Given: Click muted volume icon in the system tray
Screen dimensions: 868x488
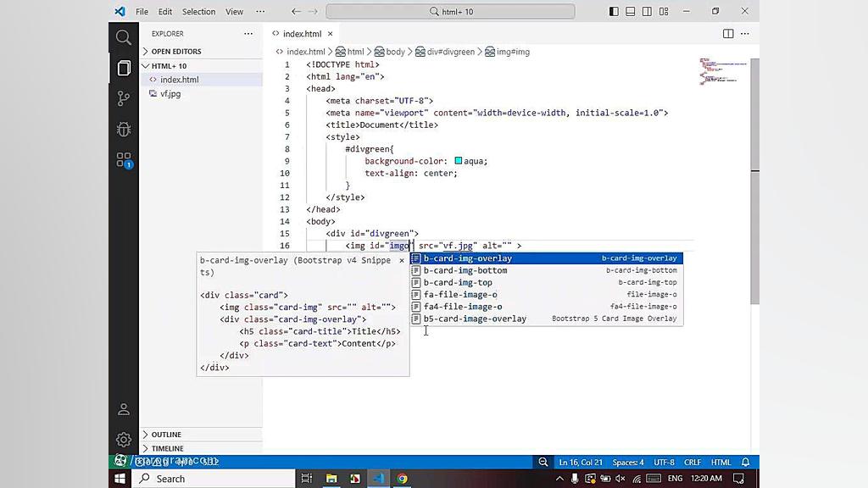Looking at the screenshot, I should click(620, 479).
